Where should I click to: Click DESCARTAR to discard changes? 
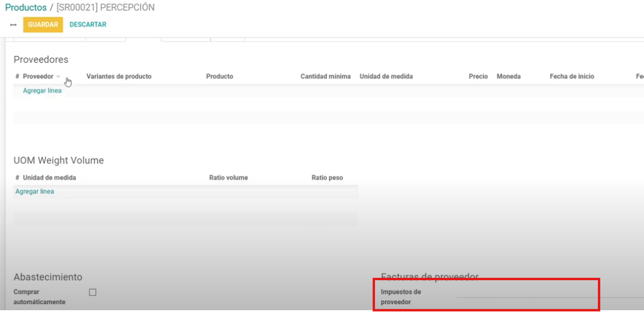tap(87, 25)
